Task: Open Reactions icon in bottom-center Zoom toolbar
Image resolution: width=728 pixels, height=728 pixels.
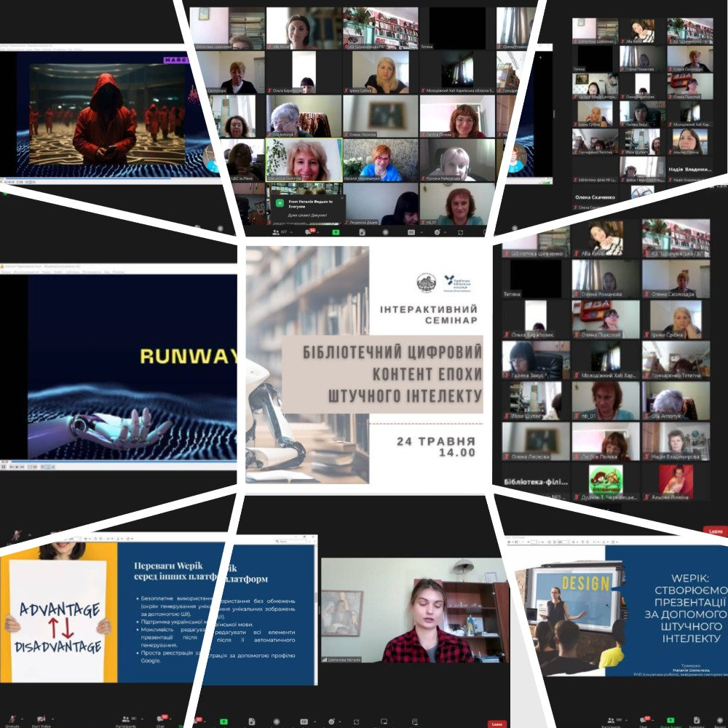Action: pyautogui.click(x=331, y=721)
